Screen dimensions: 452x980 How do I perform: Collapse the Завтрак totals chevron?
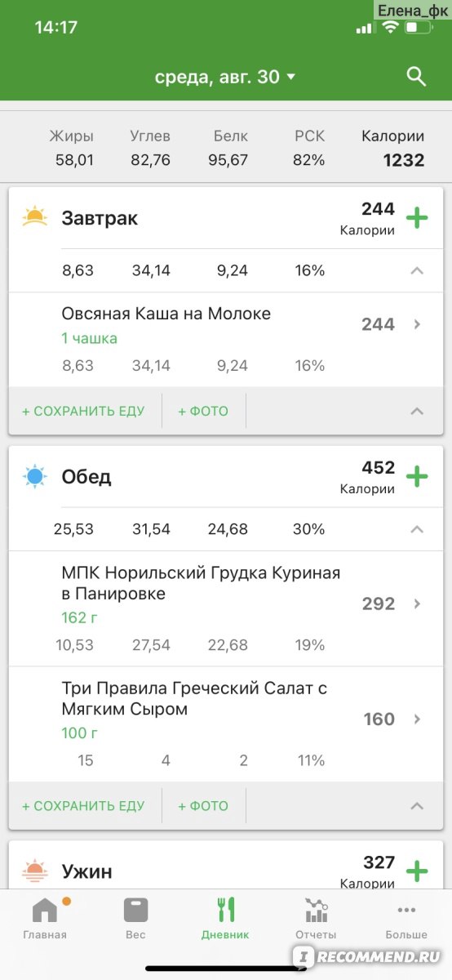(x=417, y=270)
